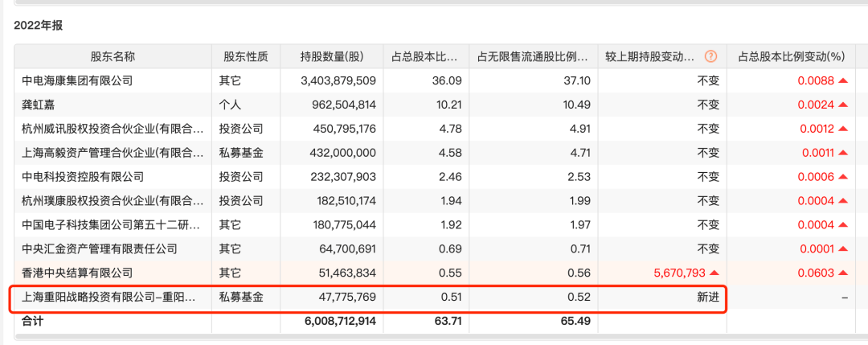The image size is (868, 345).
Task: Click the 股东名称 column header
Action: coord(113,56)
